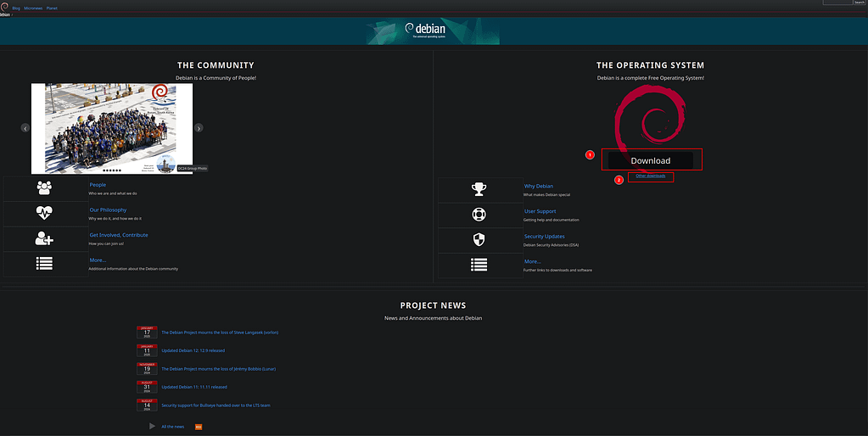The height and width of the screenshot is (436, 868).
Task: Click the shield Security Updates icon
Action: pyautogui.click(x=479, y=240)
